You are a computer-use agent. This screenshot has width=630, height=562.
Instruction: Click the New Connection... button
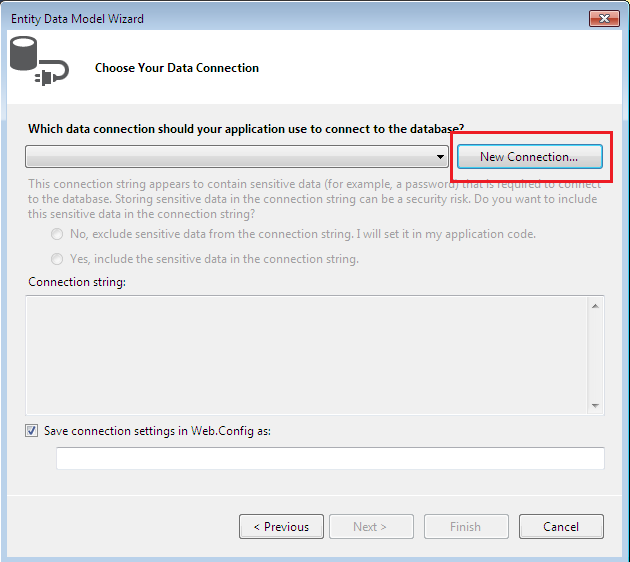pos(530,157)
